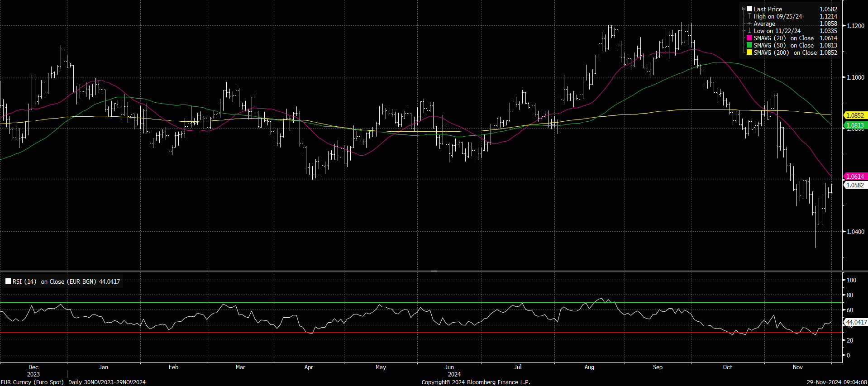The image size is (868, 386).
Task: Click the 1.0400 price axis label
Action: (855, 232)
